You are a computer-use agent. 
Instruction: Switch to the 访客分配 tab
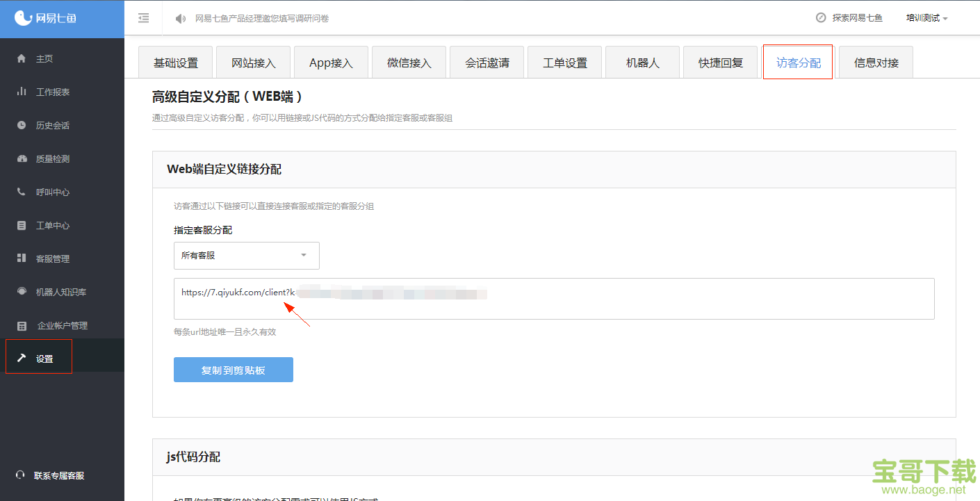coord(798,63)
